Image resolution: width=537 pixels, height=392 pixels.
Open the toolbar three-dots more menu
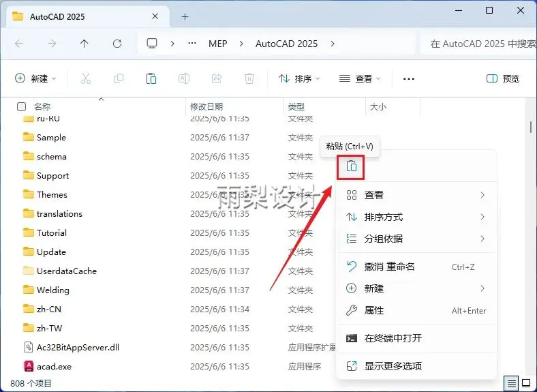point(409,79)
